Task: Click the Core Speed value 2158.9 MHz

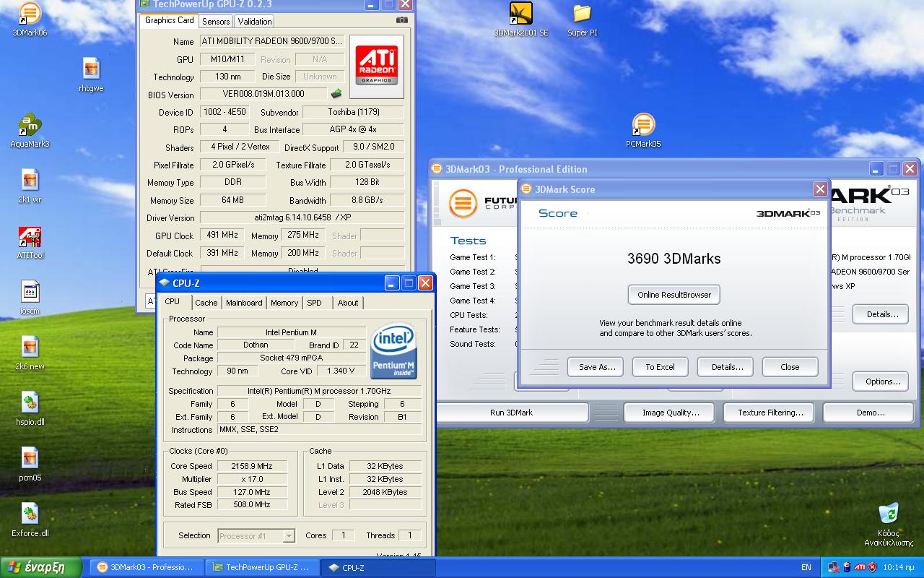Action: [252, 466]
